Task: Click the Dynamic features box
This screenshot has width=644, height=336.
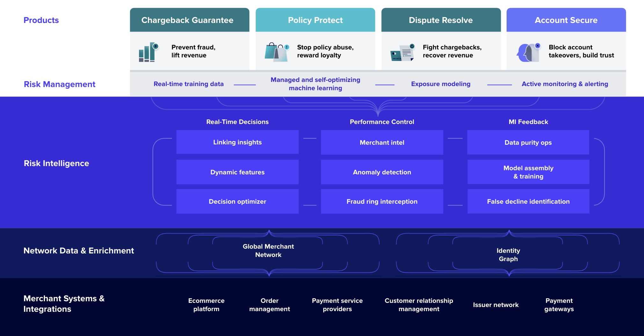Action: coord(238,172)
